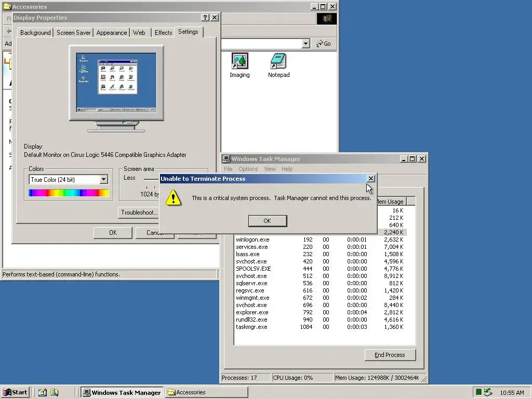Click the color spectrum bar
This screenshot has height=399, width=532.
(69, 193)
